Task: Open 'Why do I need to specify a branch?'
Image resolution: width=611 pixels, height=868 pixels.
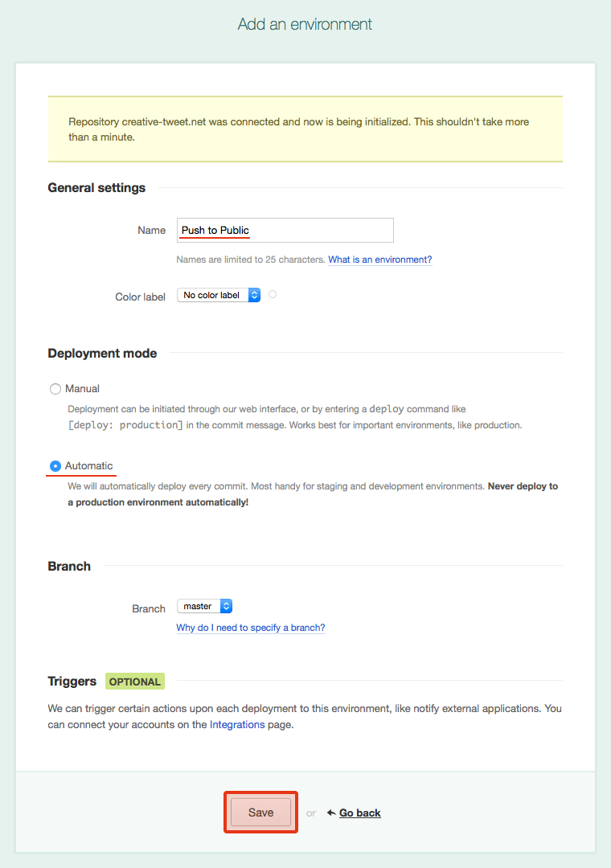Action: (251, 628)
